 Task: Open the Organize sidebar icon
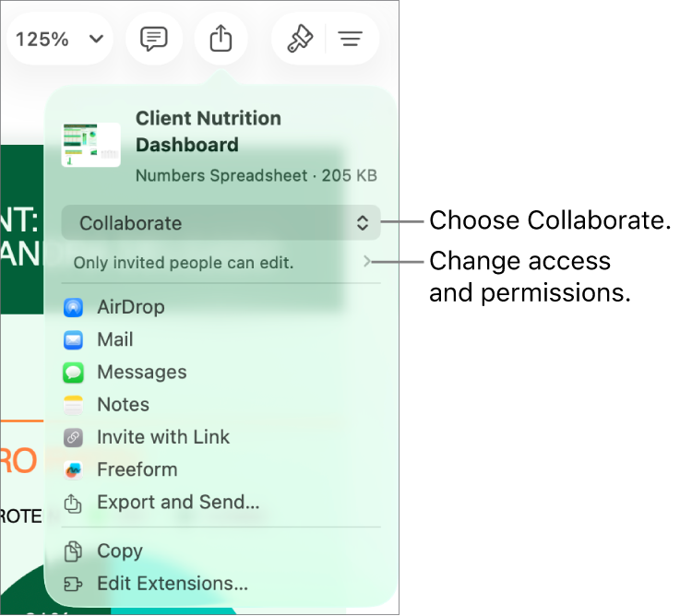coord(351,39)
